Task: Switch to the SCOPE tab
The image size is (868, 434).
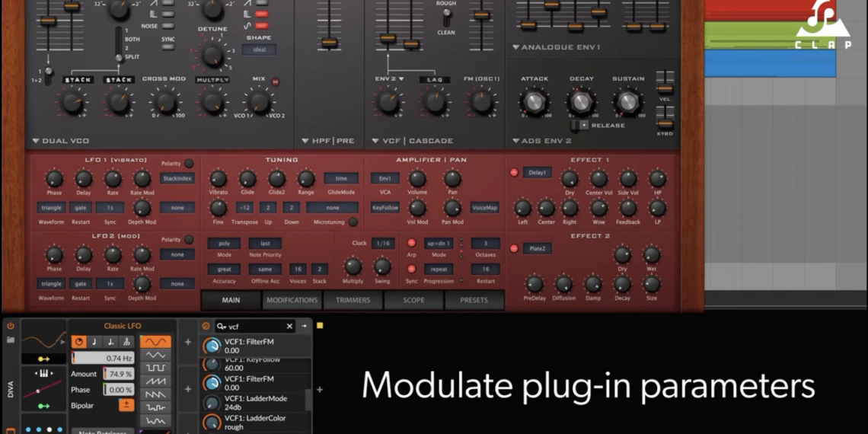Action: pos(413,300)
